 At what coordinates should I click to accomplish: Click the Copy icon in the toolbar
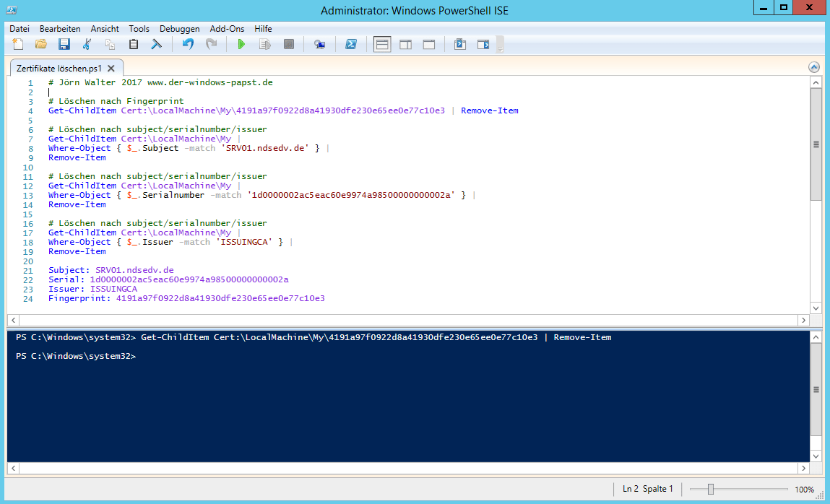click(110, 44)
